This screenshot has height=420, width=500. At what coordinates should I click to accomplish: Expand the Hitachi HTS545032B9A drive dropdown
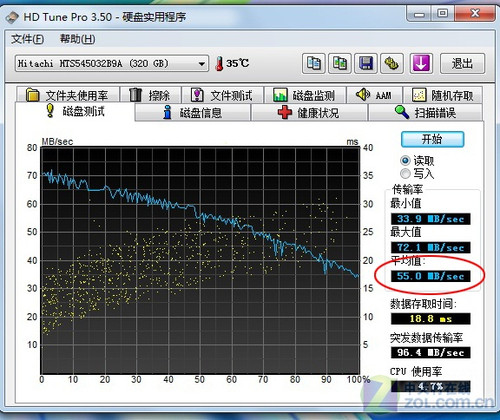201,63
